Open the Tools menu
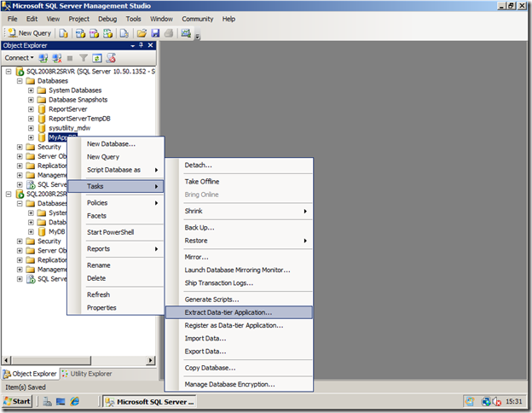This screenshot has width=532, height=413. coord(133,19)
